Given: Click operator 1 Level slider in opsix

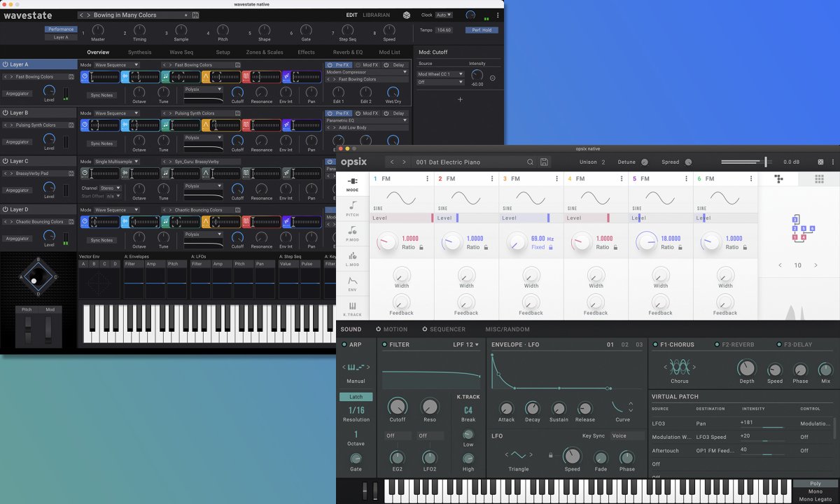Looking at the screenshot, I should pos(402,218).
